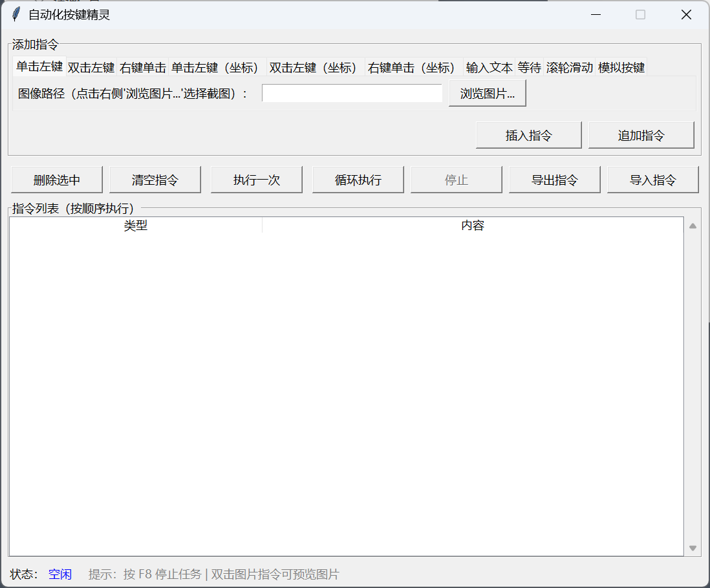Click the image path input field
This screenshot has height=588, width=710.
click(x=351, y=92)
